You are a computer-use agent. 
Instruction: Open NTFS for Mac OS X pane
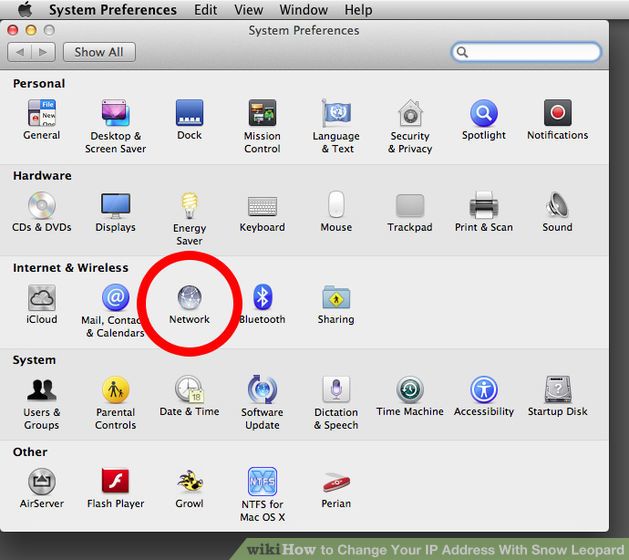click(x=262, y=495)
